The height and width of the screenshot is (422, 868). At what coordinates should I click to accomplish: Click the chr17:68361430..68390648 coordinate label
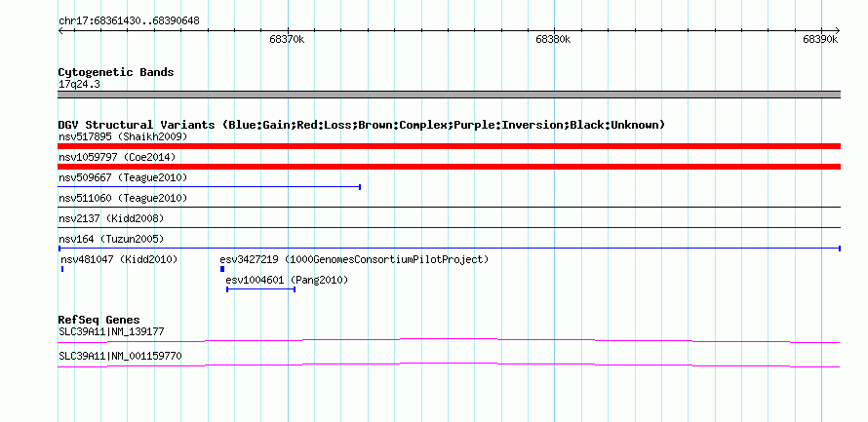click(129, 21)
